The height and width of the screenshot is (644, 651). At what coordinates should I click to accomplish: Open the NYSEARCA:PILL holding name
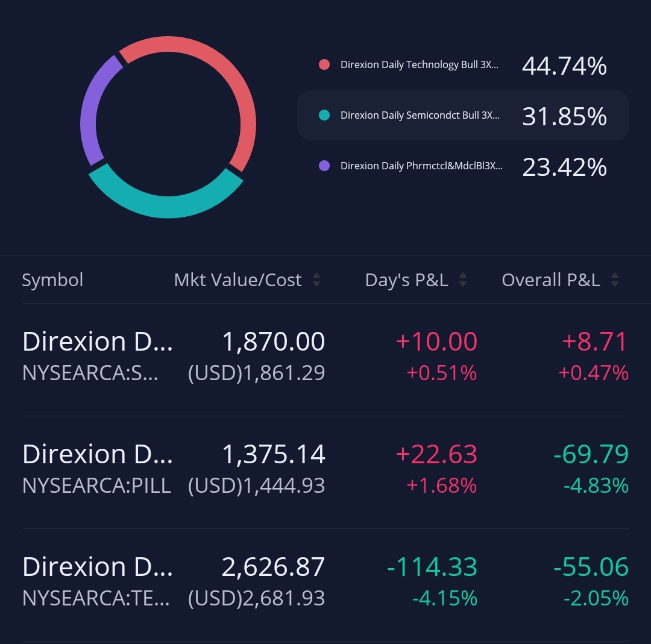coord(97,454)
